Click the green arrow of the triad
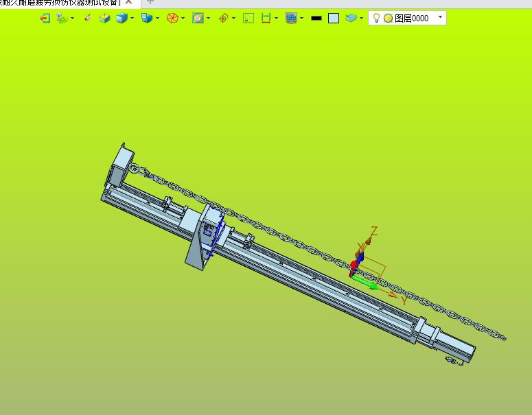 365,283
